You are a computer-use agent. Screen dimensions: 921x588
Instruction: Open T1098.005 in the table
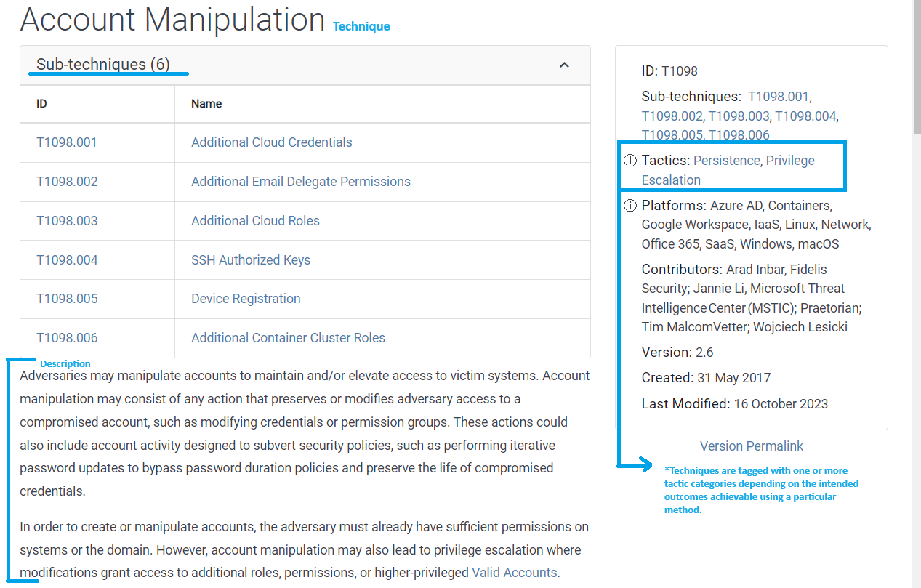pos(67,299)
